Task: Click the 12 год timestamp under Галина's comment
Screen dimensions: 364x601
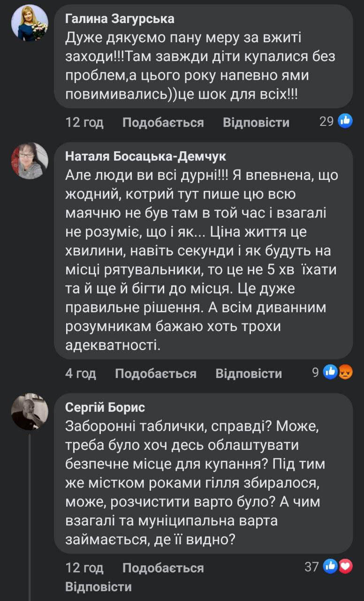Action: point(84,123)
